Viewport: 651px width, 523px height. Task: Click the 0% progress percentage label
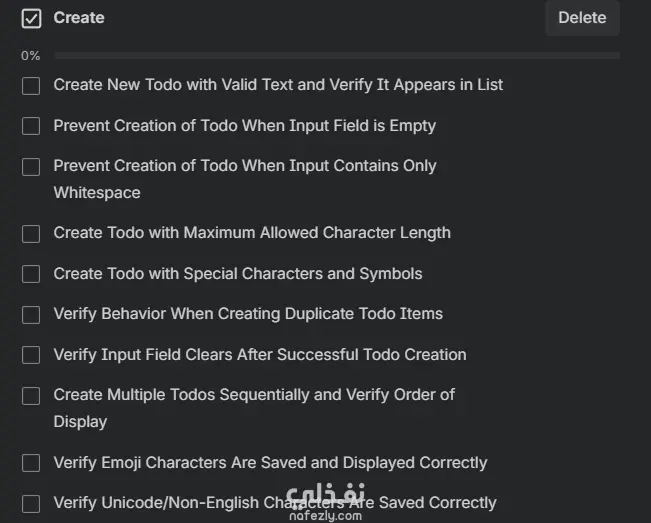click(30, 56)
